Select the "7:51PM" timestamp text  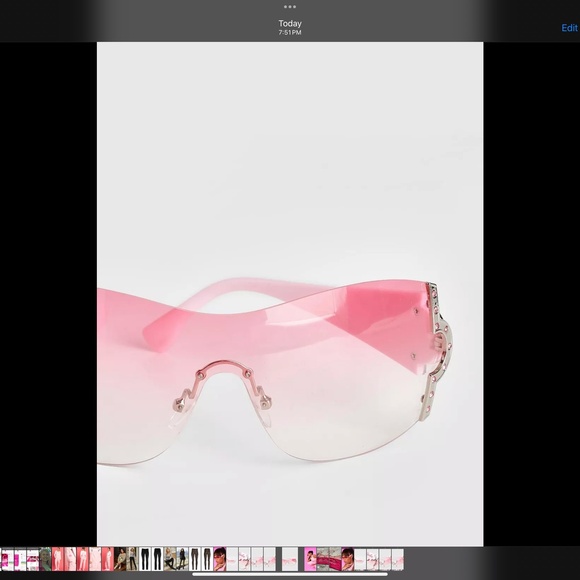(x=290, y=33)
